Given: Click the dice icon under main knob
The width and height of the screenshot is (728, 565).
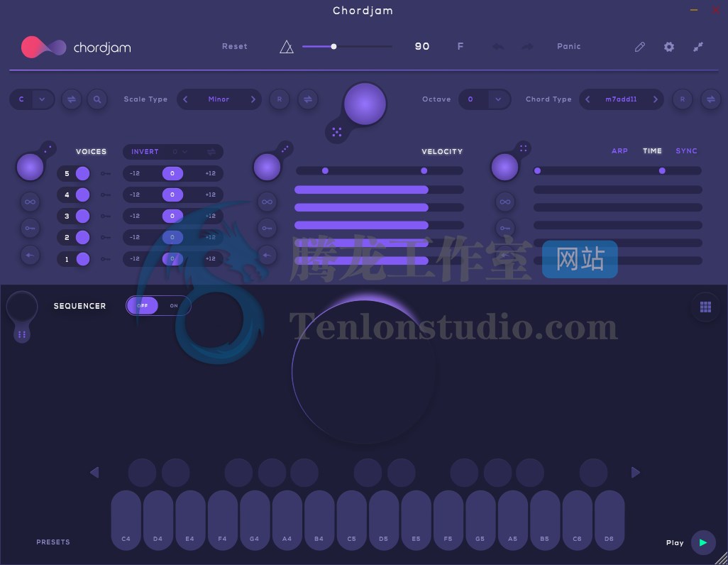Looking at the screenshot, I should coord(337,132).
